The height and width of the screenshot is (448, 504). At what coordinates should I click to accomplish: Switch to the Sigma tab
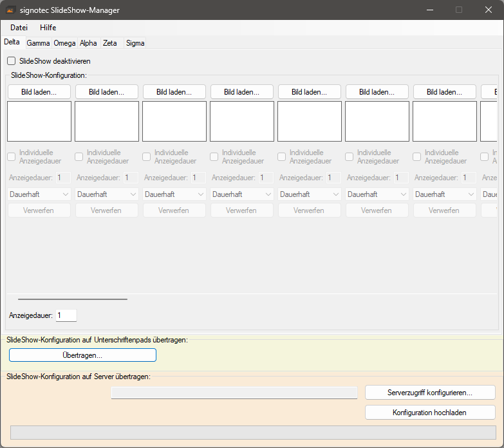pyautogui.click(x=135, y=43)
